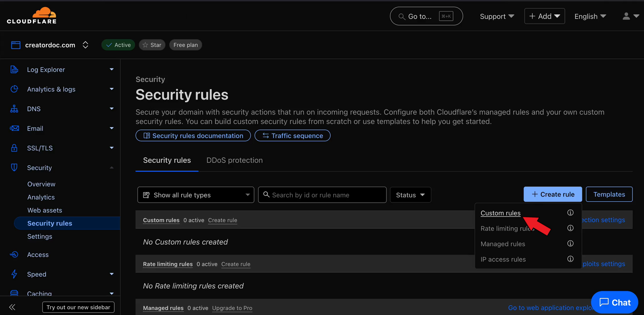Switch to the DDoS protection tab
The height and width of the screenshot is (315, 644).
[x=234, y=160]
